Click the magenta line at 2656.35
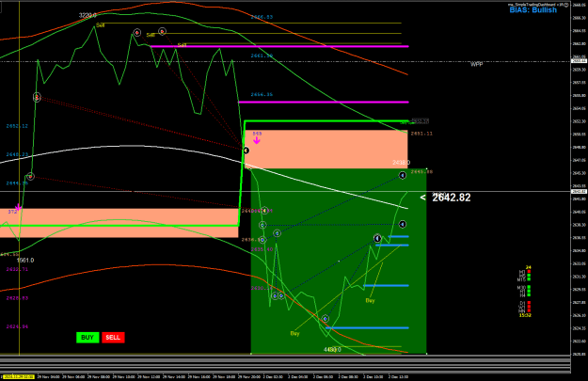 pos(324,102)
